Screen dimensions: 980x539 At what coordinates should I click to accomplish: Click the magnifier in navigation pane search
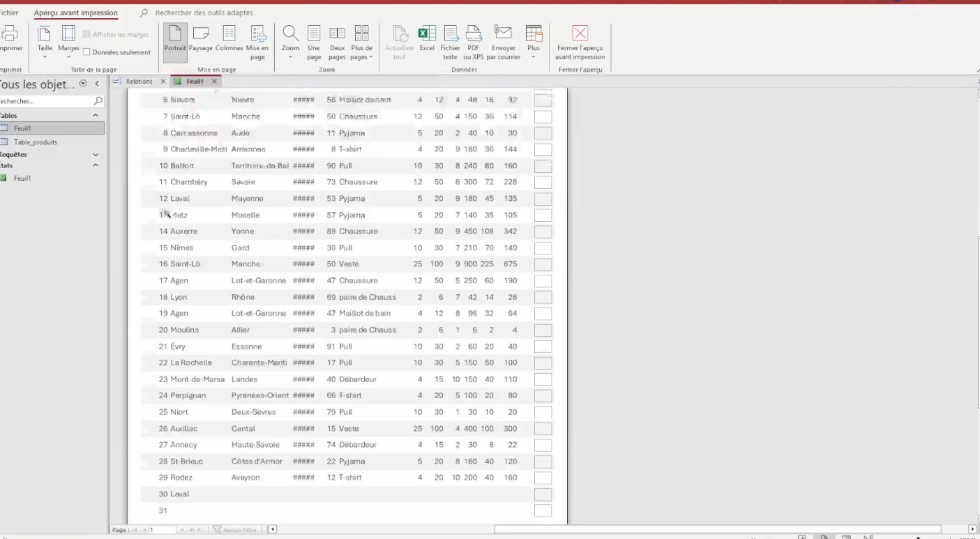(98, 101)
